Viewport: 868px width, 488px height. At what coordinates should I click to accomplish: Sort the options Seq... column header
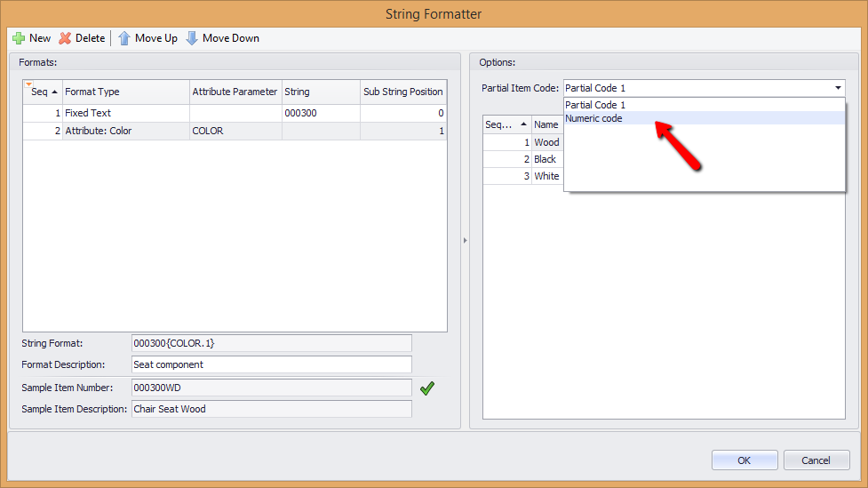506,124
